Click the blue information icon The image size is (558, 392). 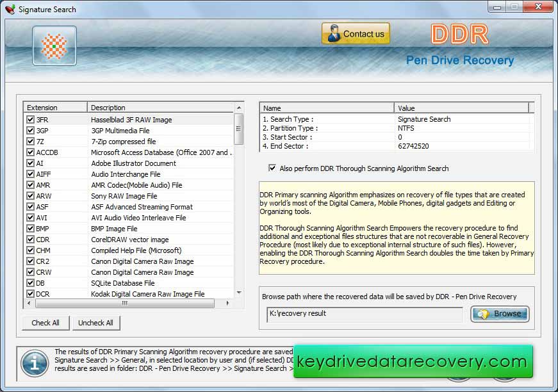[x=35, y=363]
